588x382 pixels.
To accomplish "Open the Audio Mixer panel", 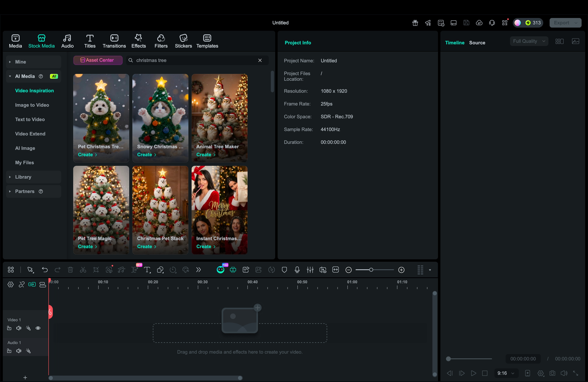I will point(310,270).
